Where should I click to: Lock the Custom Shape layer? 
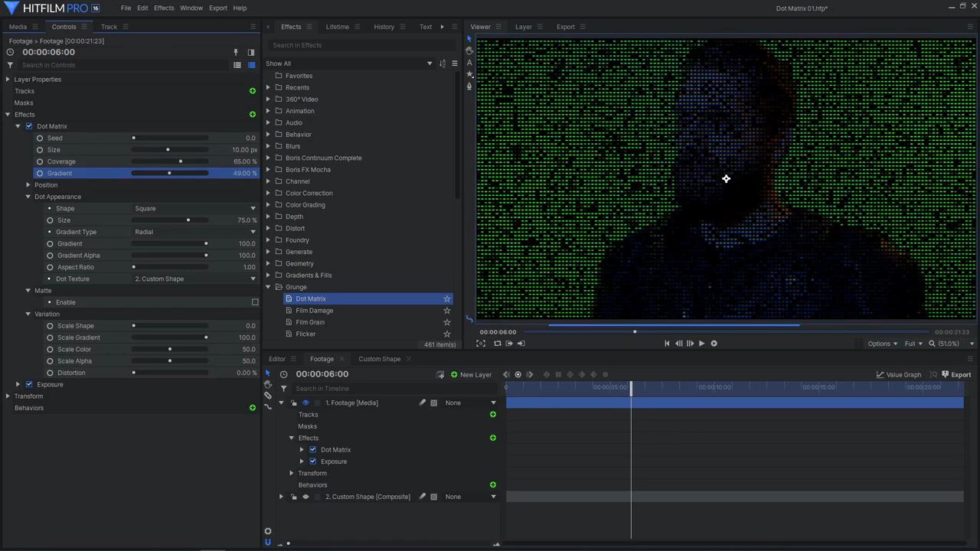coord(293,497)
